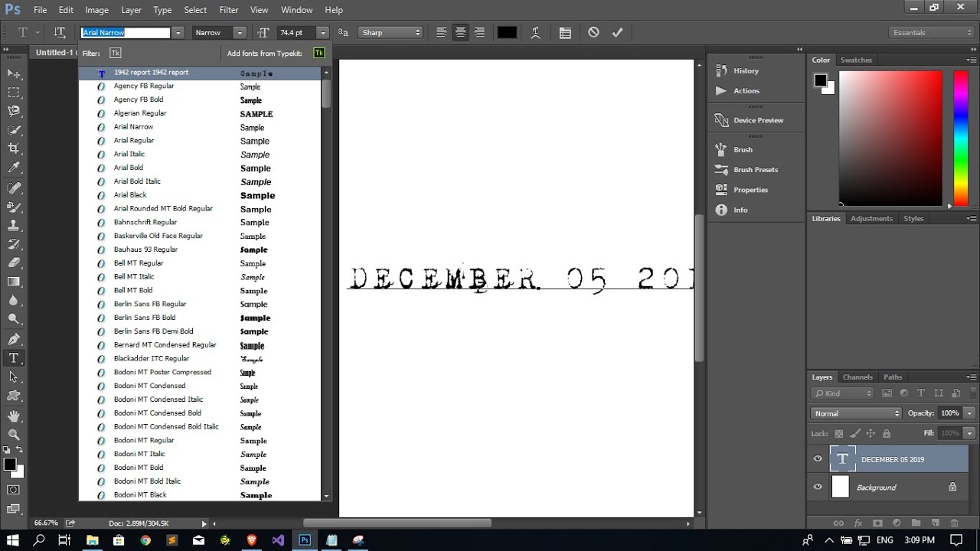Screen dimensions: 980x551
Task: Toggle the Typekit fonts filter
Action: pos(115,53)
